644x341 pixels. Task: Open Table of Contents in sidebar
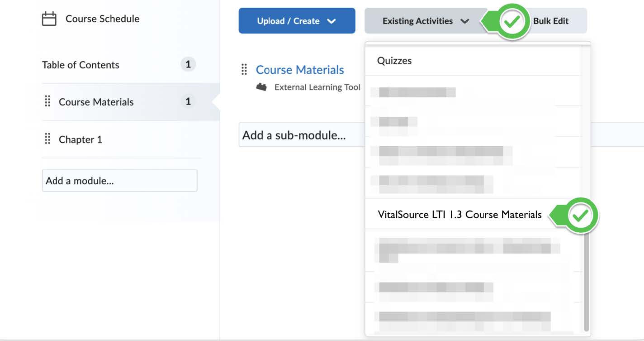coord(80,65)
